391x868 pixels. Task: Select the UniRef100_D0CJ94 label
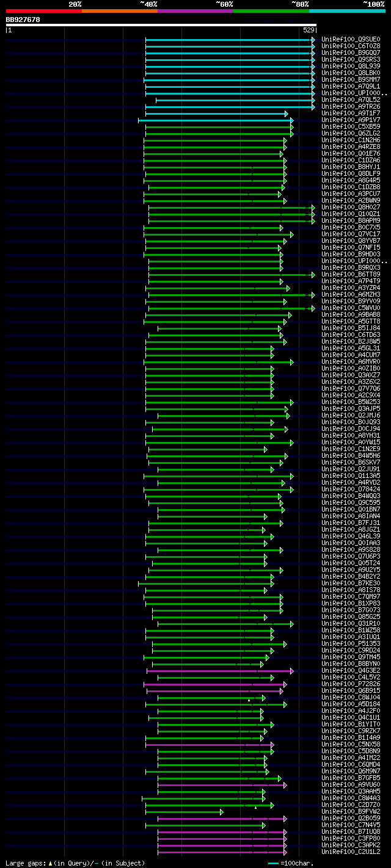point(351,429)
